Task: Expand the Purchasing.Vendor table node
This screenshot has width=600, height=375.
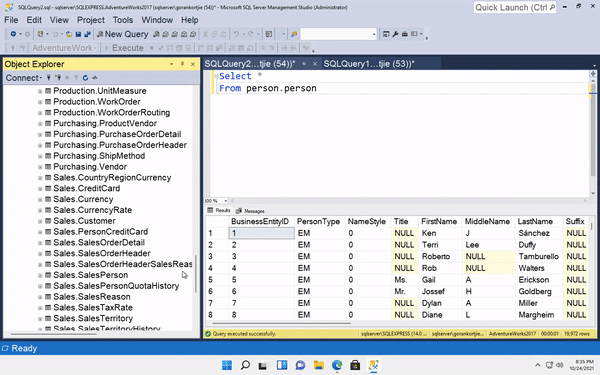Action: click(x=40, y=167)
